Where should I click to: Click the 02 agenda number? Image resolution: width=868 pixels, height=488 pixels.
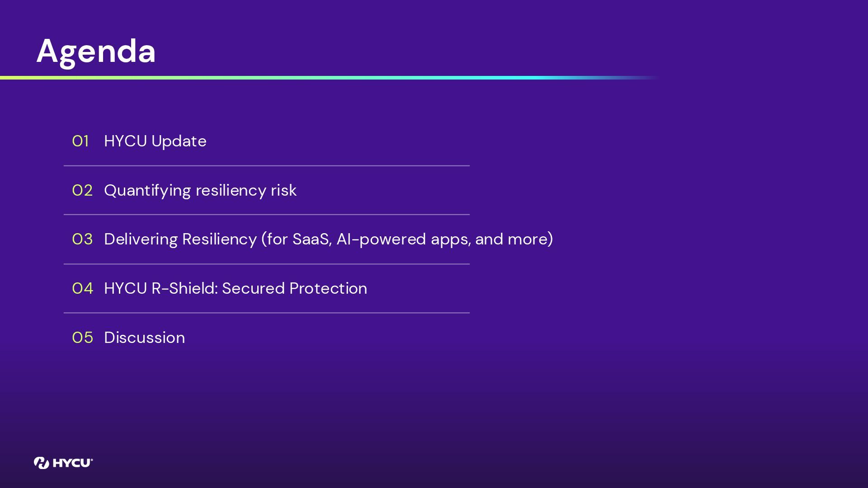[82, 190]
